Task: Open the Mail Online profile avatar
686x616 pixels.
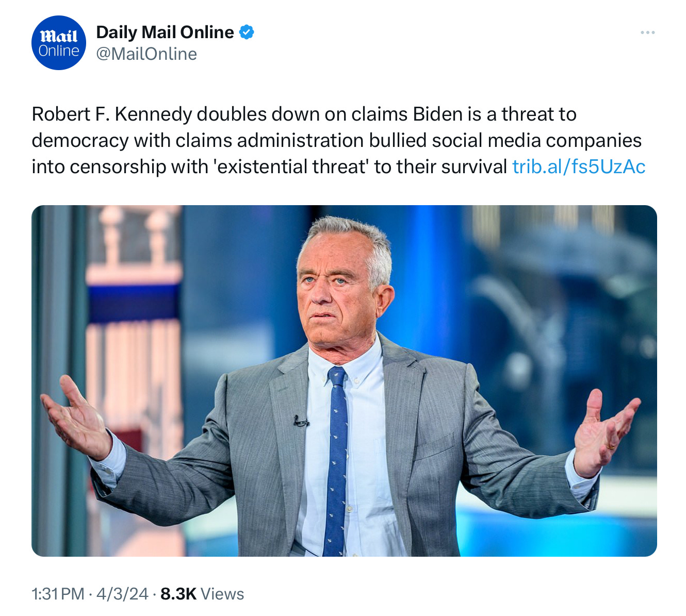Action: 59,43
